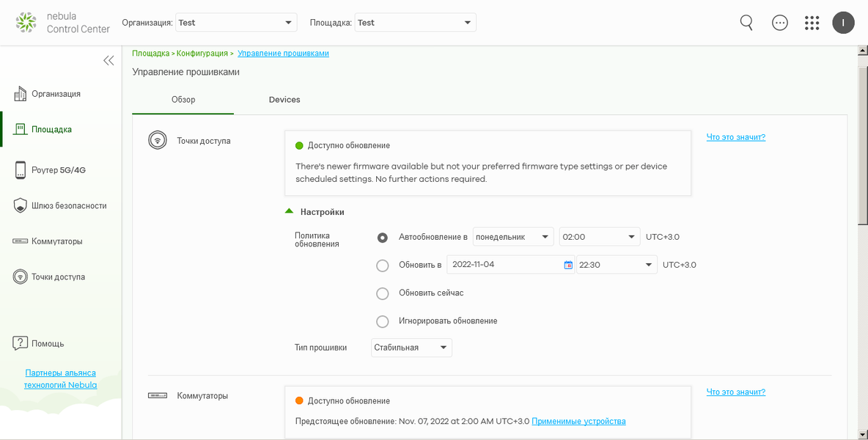Click the search magnifier icon
868x440 pixels.
coord(746,23)
